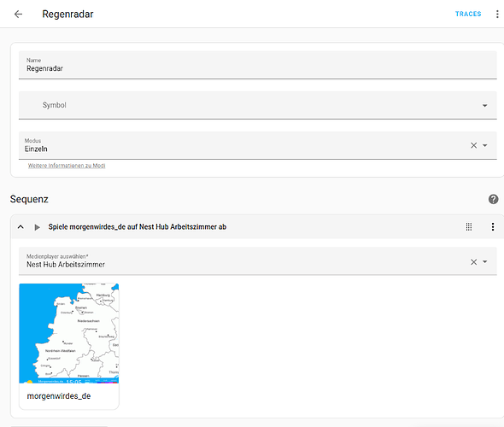This screenshot has width=504, height=427.
Task: Click the Medienplayer field showing Nest Hub Arbeitszimmer
Action: (x=257, y=260)
